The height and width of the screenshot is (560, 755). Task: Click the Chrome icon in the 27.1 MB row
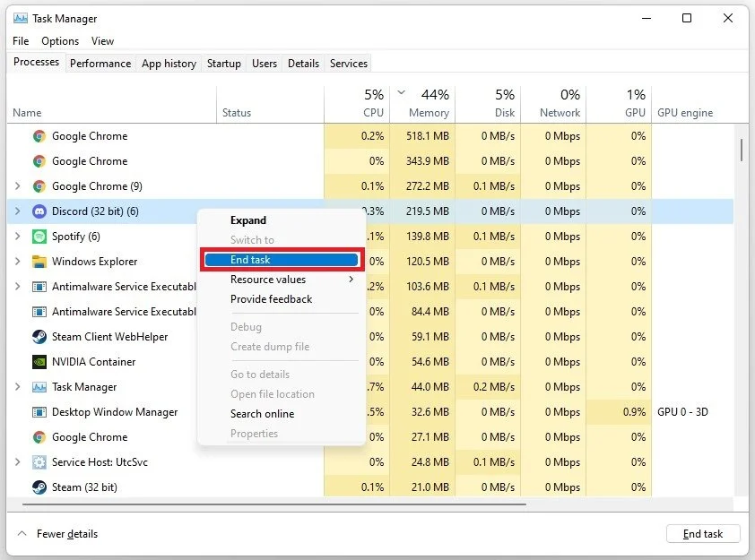coord(39,437)
